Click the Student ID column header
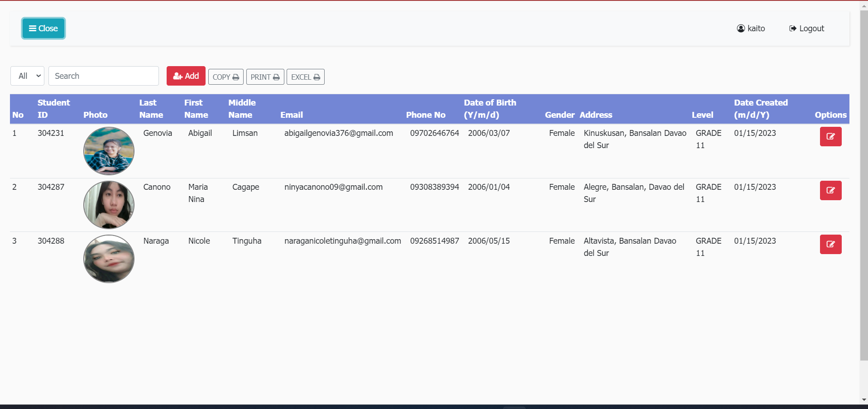 click(x=53, y=109)
